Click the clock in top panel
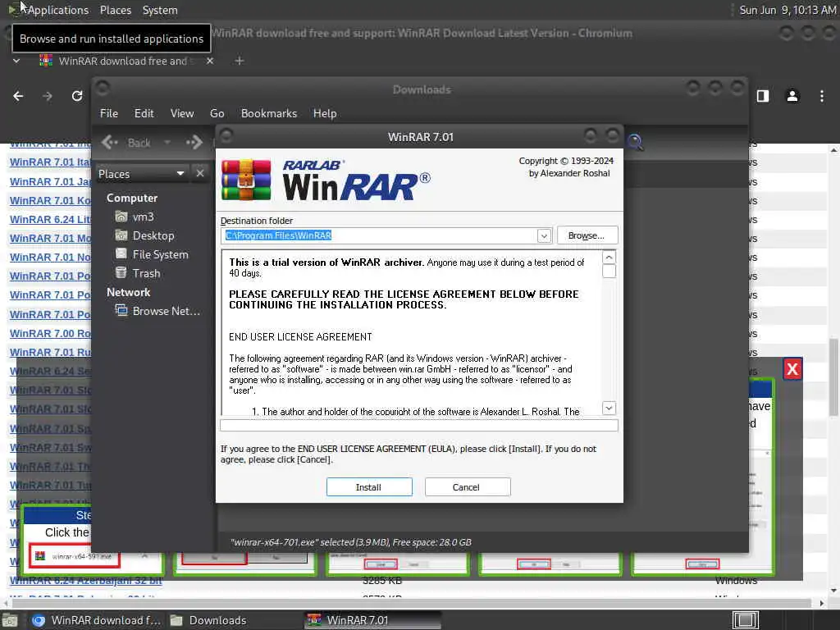 (787, 10)
